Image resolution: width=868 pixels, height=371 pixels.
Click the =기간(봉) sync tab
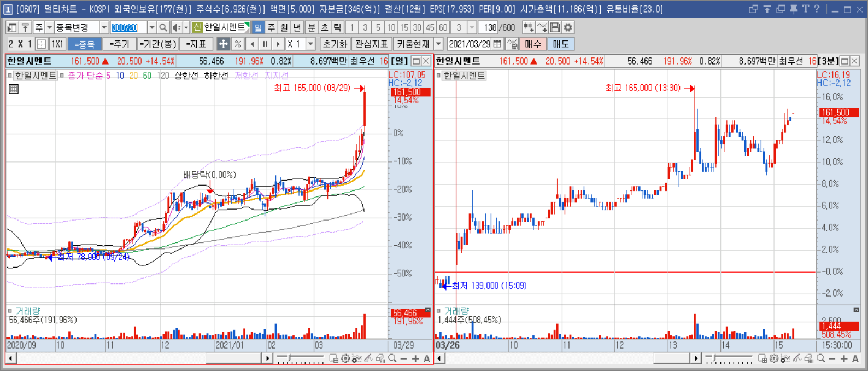coord(157,44)
